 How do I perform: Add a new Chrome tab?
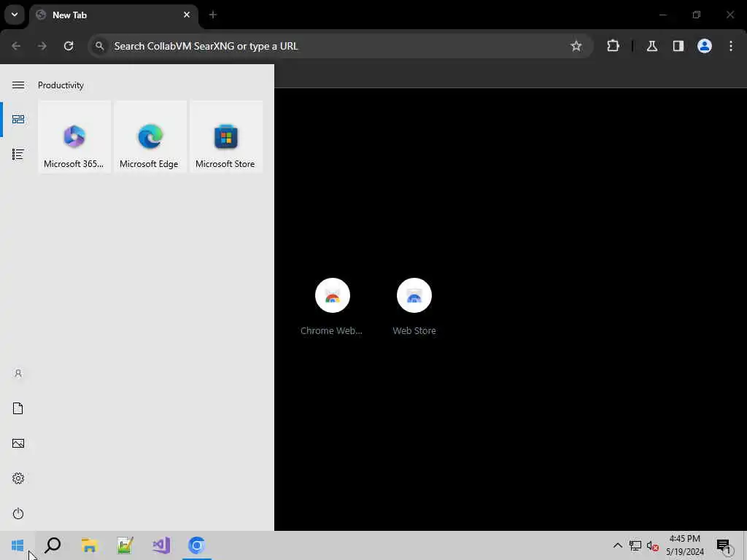[x=213, y=15]
